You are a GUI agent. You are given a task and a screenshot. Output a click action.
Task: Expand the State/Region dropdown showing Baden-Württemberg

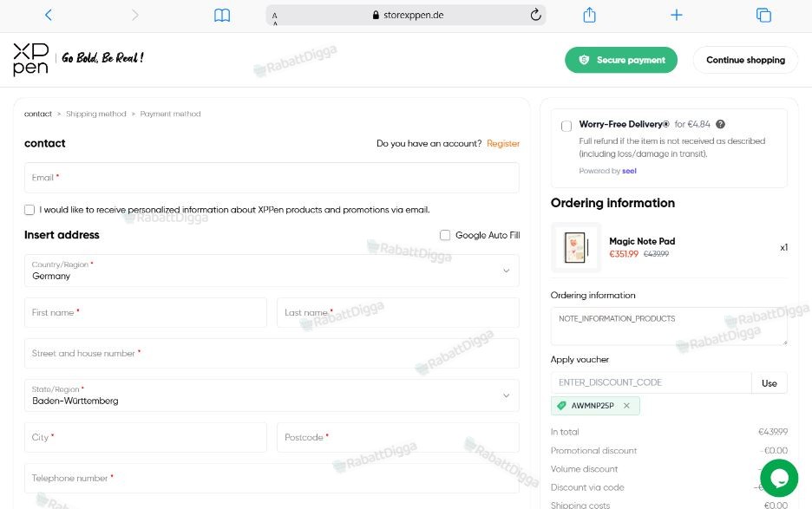pos(272,395)
